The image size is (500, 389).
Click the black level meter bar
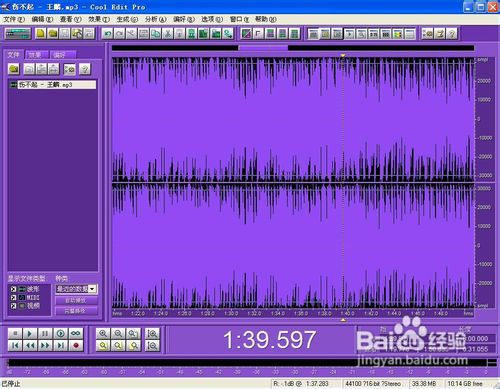(247, 363)
